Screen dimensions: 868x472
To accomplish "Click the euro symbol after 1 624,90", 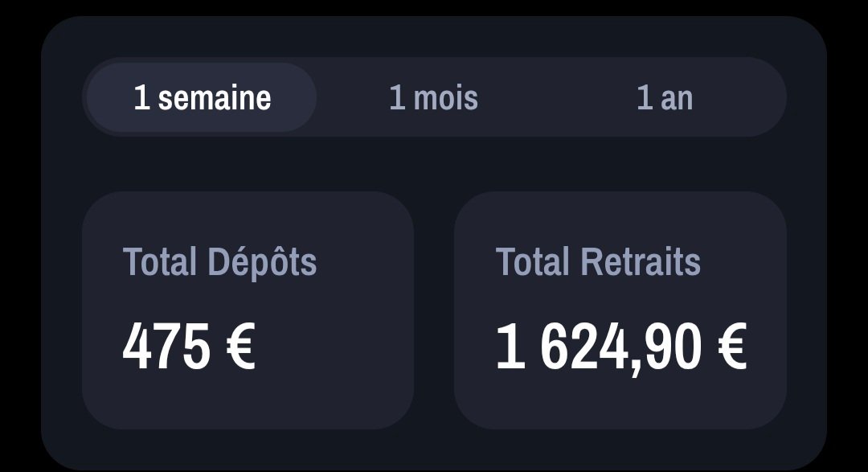I will tap(732, 347).
